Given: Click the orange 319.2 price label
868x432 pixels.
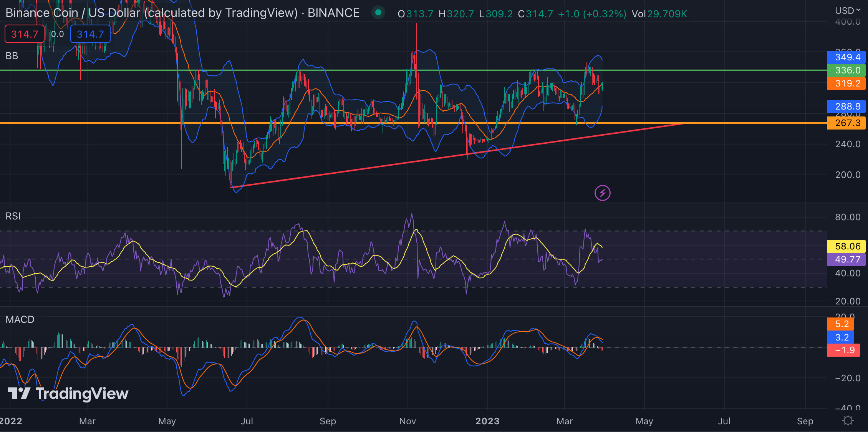Looking at the screenshot, I should coord(846,83).
